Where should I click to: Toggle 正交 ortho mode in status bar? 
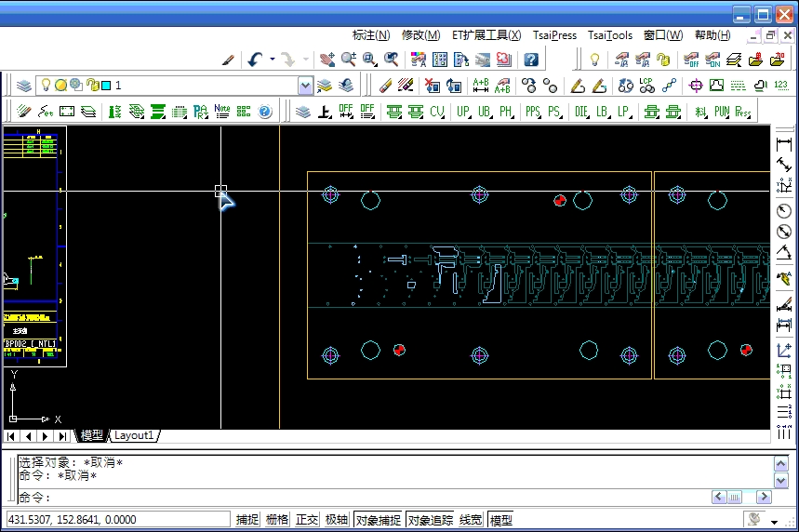pos(306,520)
